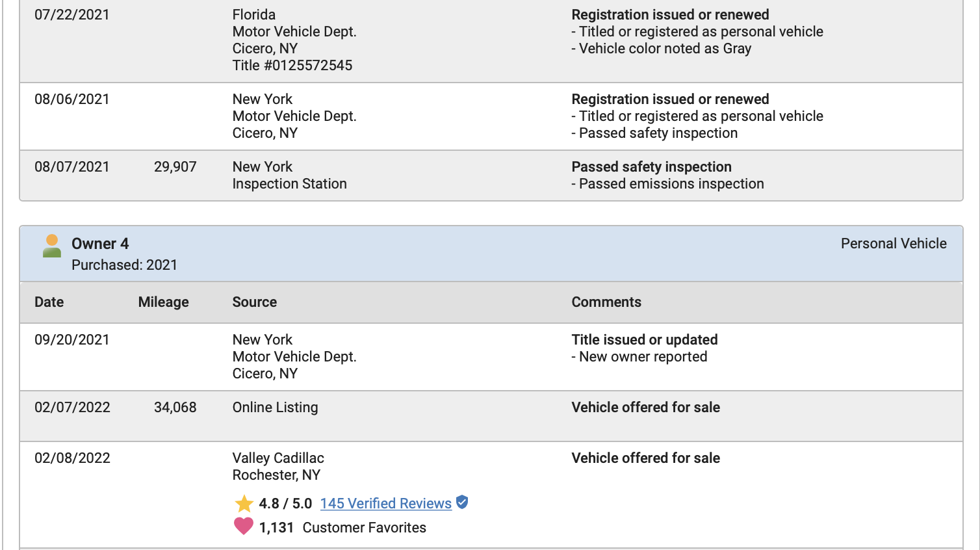Click the pink heart favorites icon
Viewport: 980px width, 550px height.
pos(244,526)
